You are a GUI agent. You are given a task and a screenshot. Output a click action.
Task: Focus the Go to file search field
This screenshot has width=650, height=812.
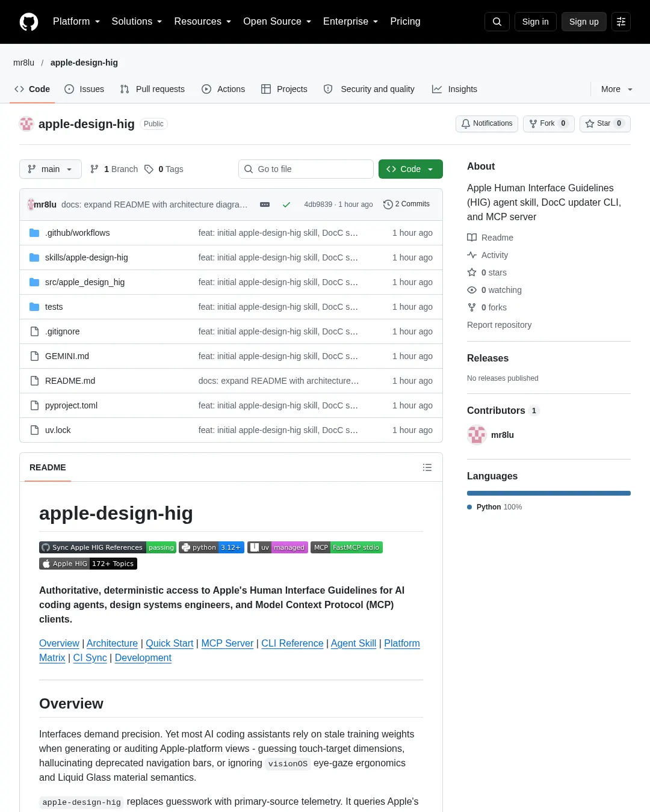tap(306, 169)
